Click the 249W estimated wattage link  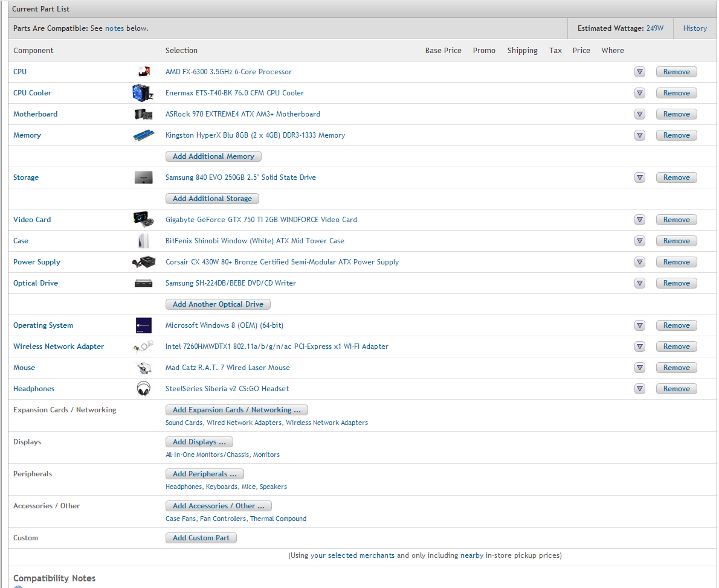655,28
